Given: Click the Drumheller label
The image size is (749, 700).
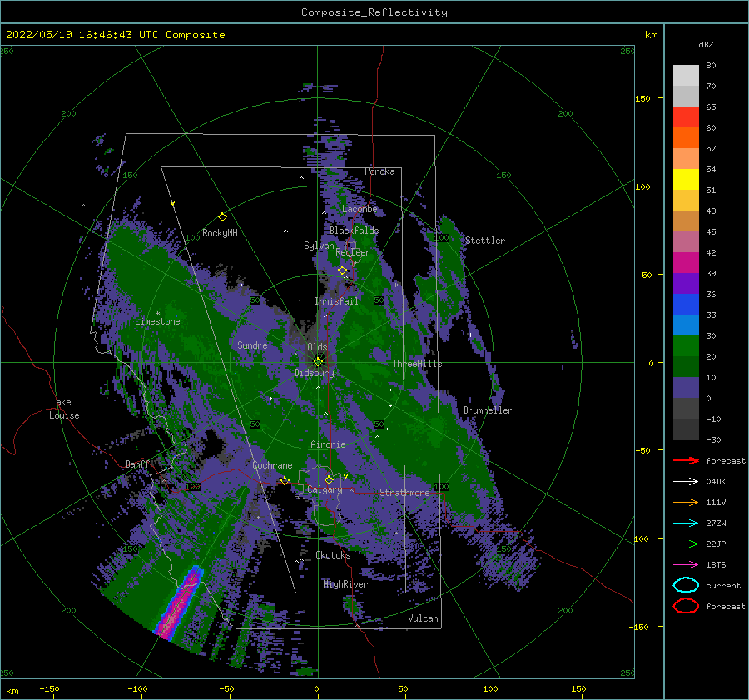Looking at the screenshot, I should [488, 410].
